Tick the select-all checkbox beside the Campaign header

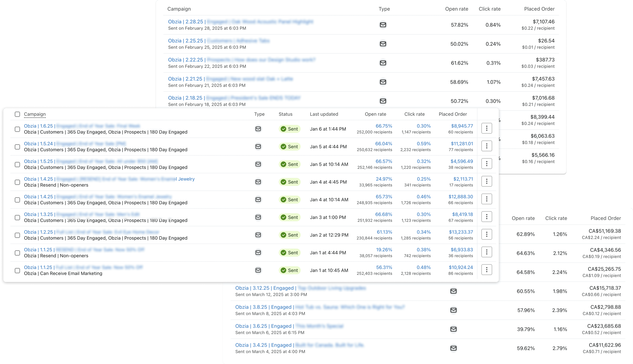(17, 114)
